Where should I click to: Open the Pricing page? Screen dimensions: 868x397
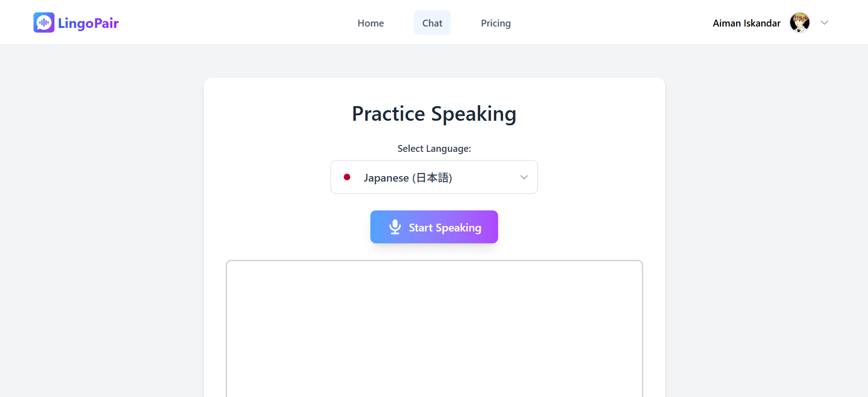[496, 23]
